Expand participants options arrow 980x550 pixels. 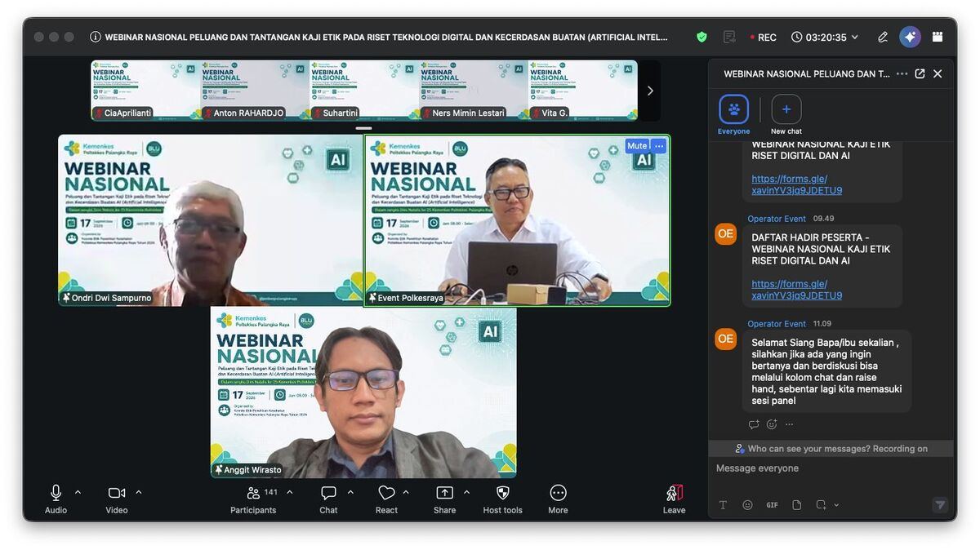(x=289, y=492)
